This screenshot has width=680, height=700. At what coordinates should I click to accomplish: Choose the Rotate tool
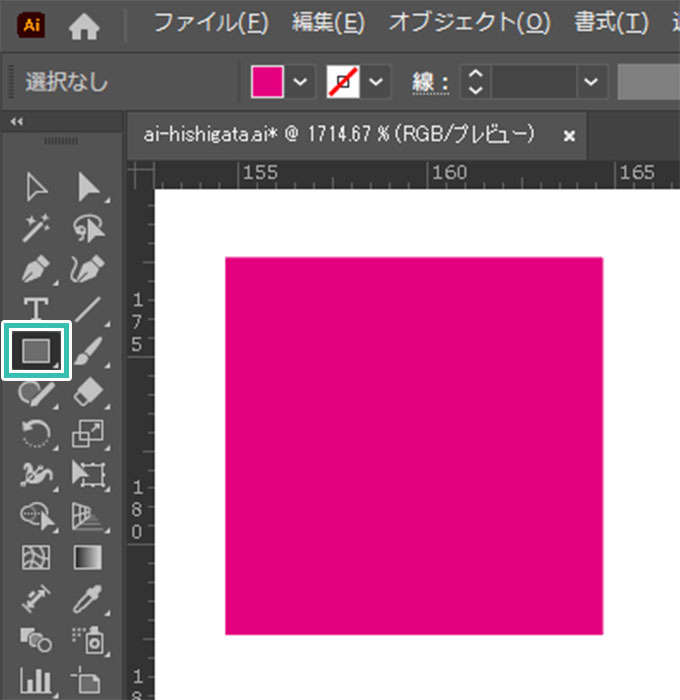point(36,432)
